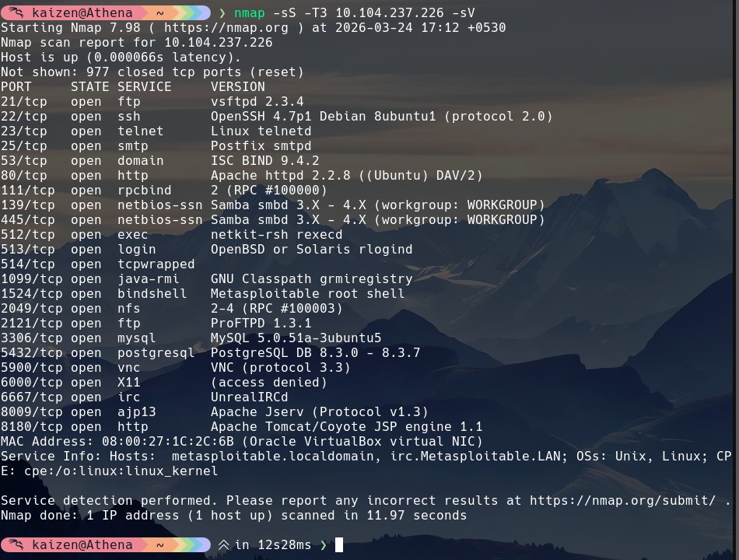Screen dimensions: 739x560
Task: Click 'Linux telnetd' version text
Action: point(261,131)
